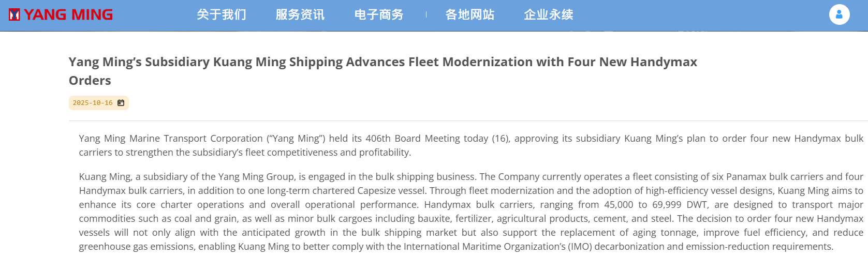
Task: Click the horizontal divider below the date
Action: click(466, 121)
